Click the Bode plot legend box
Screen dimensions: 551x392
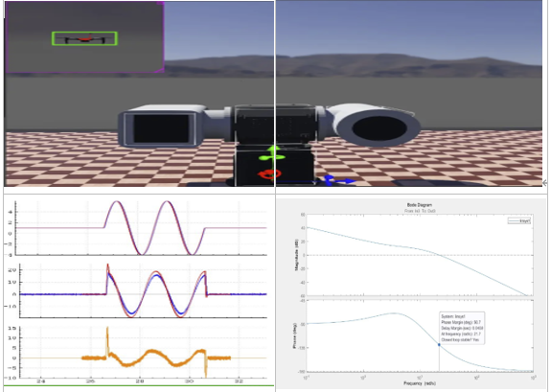519,220
